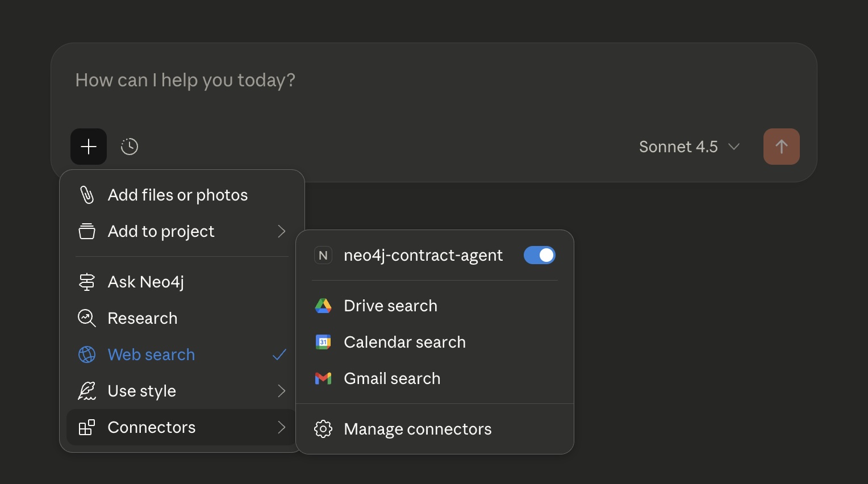Click the Google Drive logo icon

[x=323, y=306]
